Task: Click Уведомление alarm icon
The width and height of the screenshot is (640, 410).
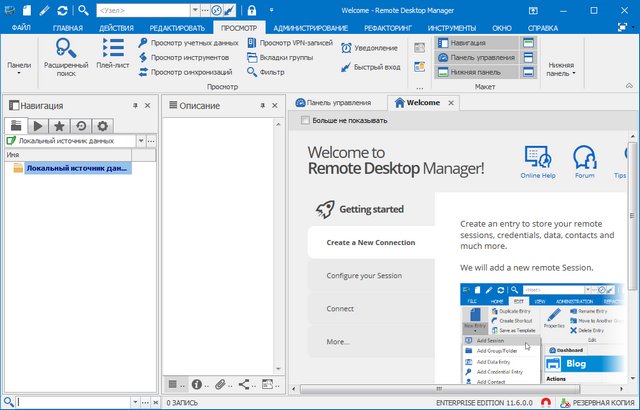Action: 369,48
